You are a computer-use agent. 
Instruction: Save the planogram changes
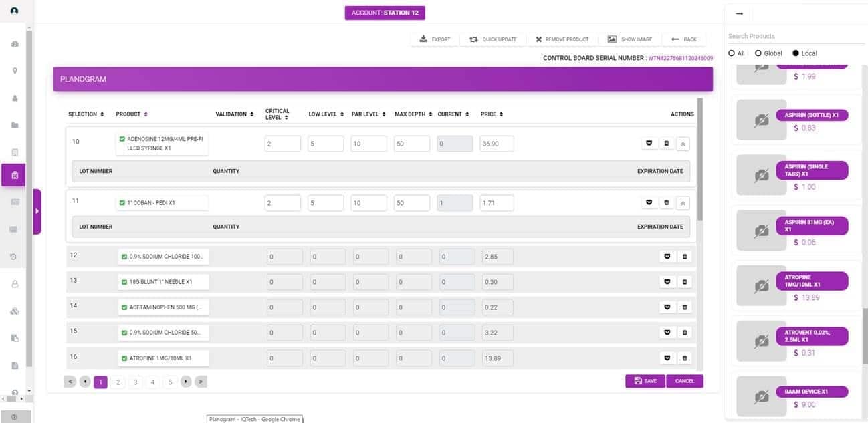pyautogui.click(x=644, y=380)
